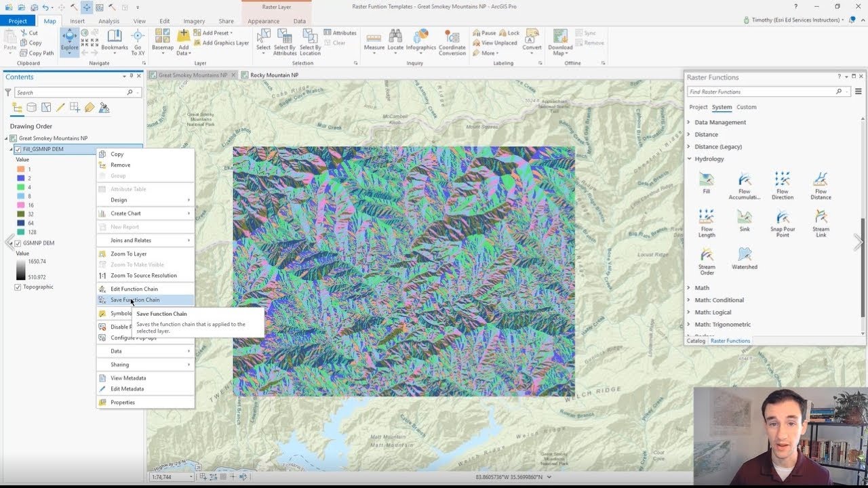Click Add Graphics Layer button
This screenshot has width=868, height=488.
[x=221, y=43]
